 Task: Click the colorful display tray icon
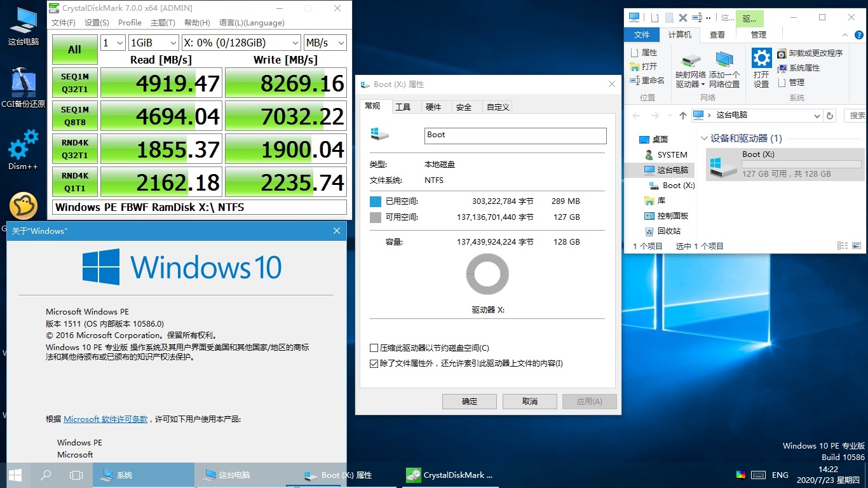[x=741, y=475]
